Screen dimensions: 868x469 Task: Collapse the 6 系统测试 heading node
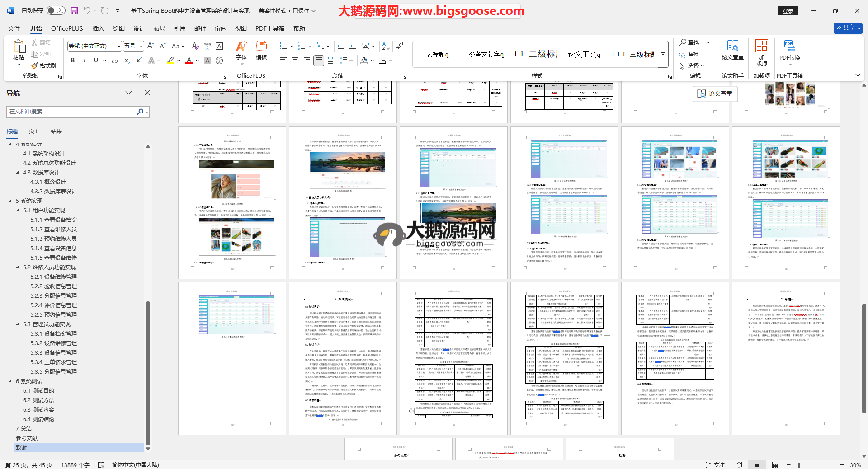[10, 381]
